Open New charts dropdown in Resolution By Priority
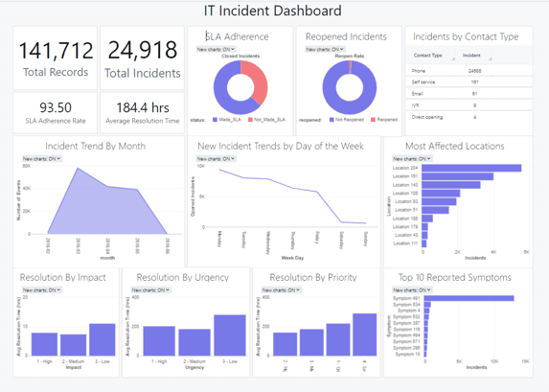 point(282,290)
